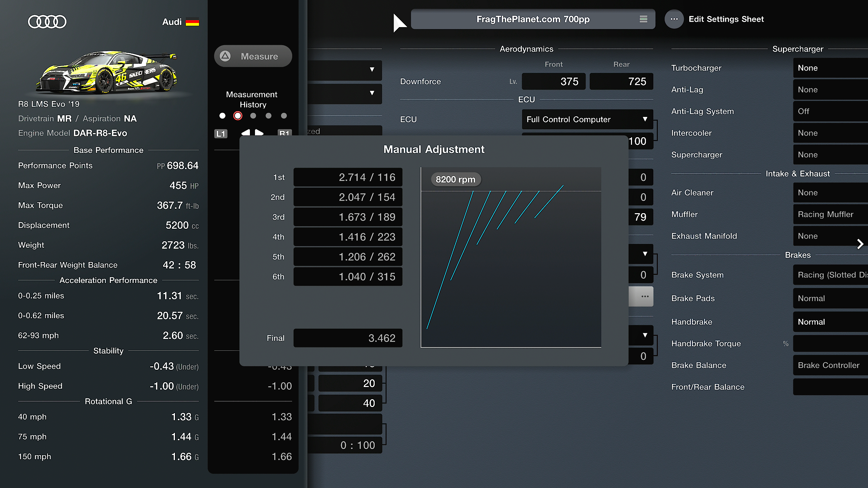Viewport: 868px width, 488px height.
Task: Select the Brake Pads Normal field
Action: [831, 298]
